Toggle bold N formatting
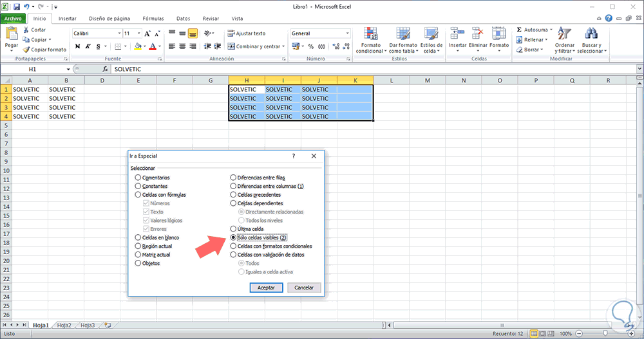644x339 pixels. (x=78, y=46)
